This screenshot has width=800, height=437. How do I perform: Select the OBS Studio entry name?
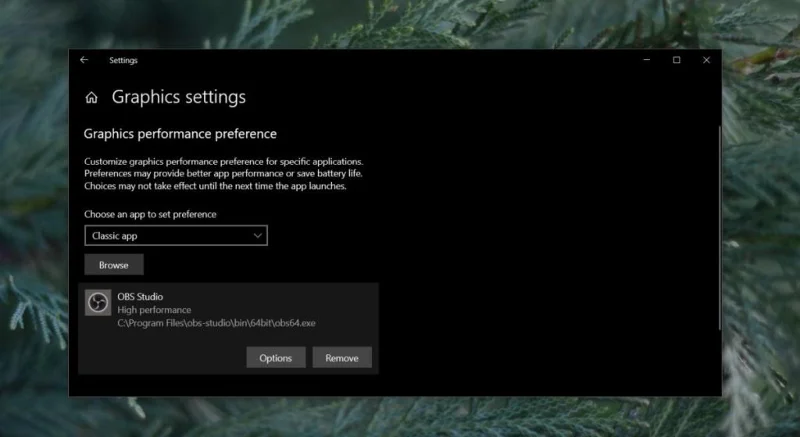pos(140,297)
